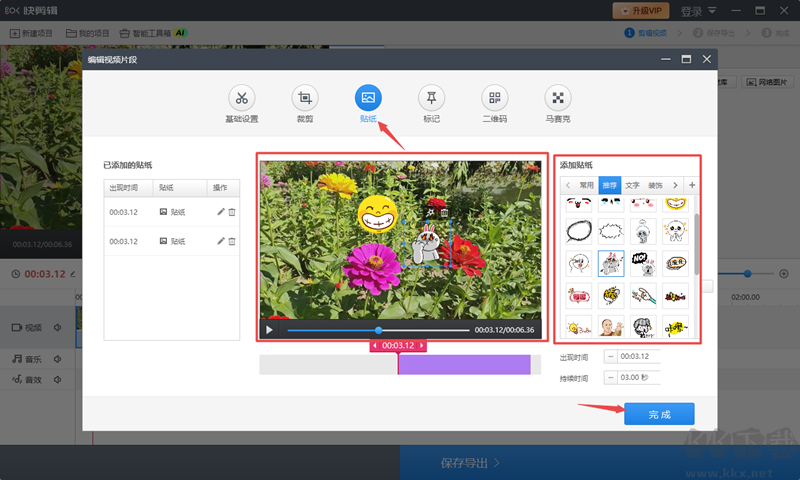Select the yellow grinning smiley on the preview
The height and width of the screenshot is (480, 800).
(x=377, y=214)
